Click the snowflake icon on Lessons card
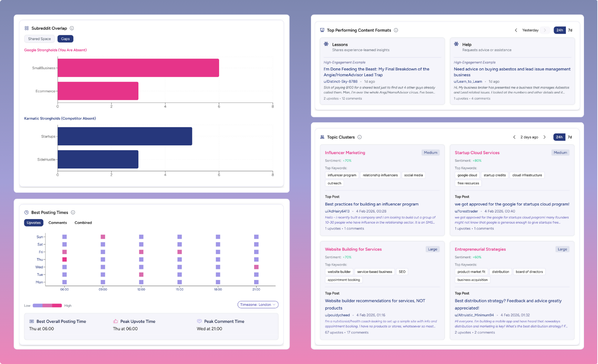Viewport: 598px width, 364px height. [x=326, y=44]
